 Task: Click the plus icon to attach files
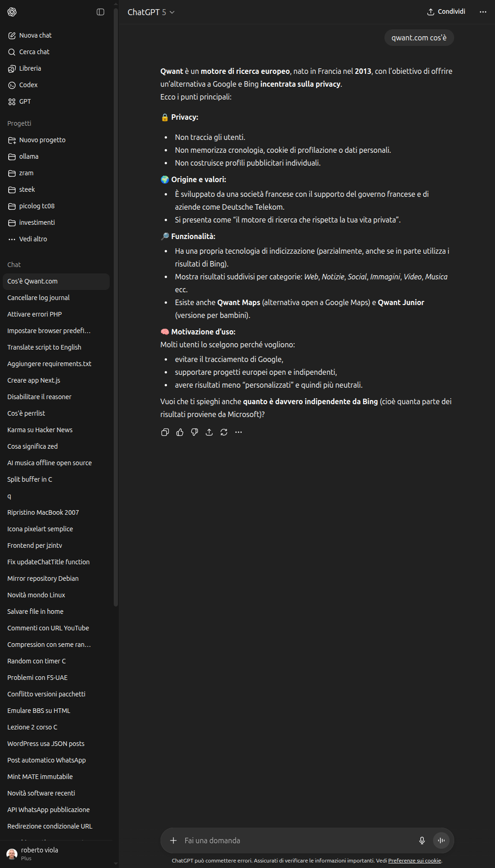pos(173,840)
